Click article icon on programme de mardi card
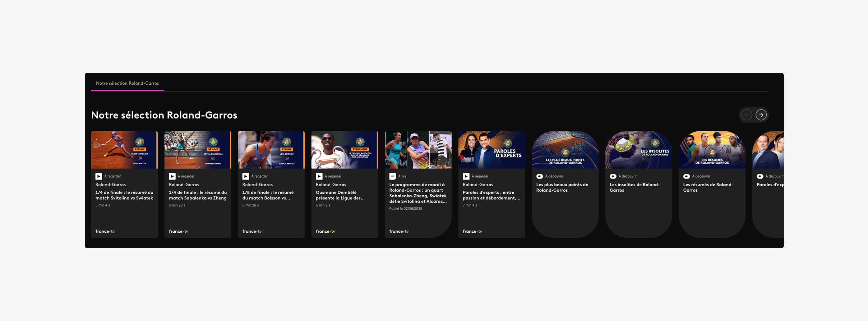 [x=393, y=176]
